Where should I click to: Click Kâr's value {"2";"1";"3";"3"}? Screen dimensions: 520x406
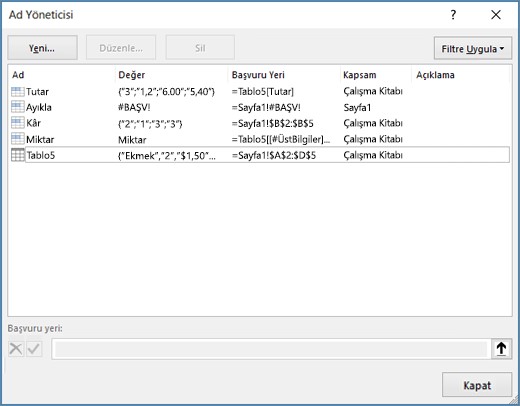coord(150,124)
